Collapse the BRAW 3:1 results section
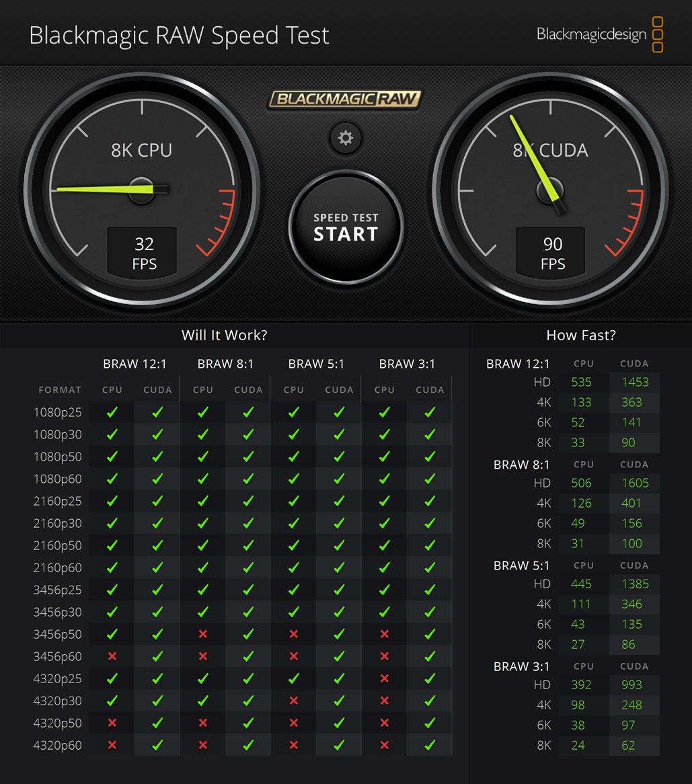 coord(521,666)
